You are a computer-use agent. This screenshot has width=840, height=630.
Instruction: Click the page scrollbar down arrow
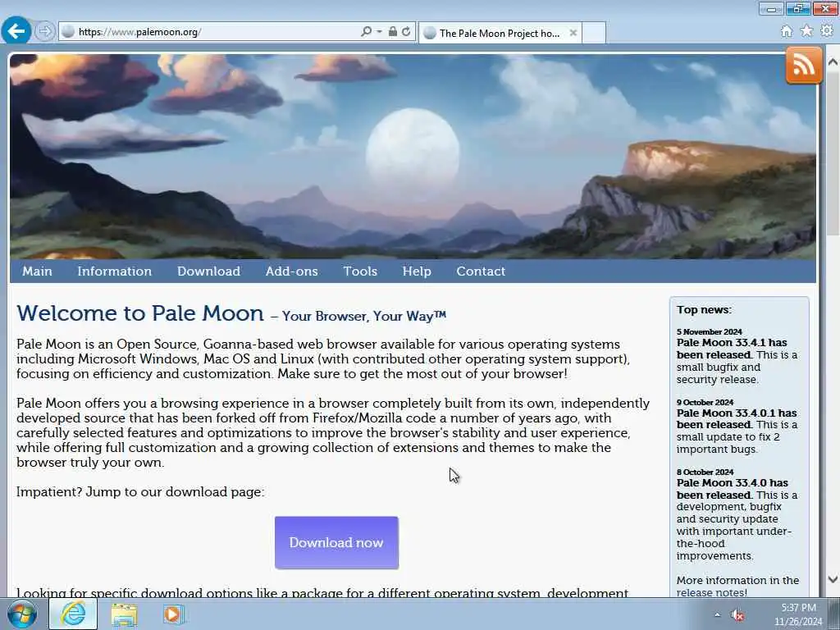[833, 579]
